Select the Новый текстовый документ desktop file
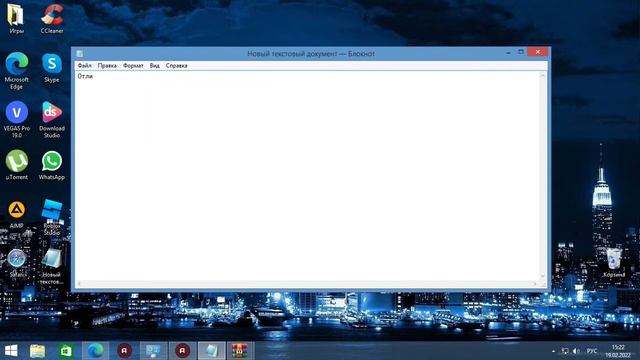The image size is (640, 360). coord(52,266)
